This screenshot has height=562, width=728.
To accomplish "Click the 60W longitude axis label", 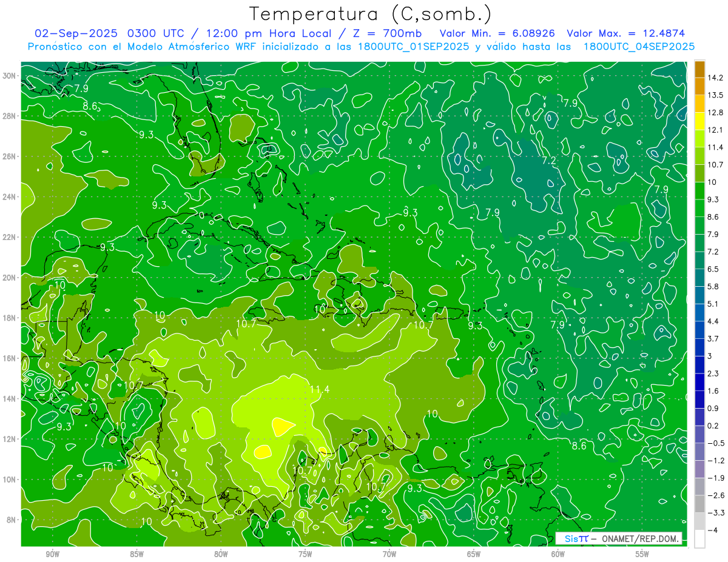I will point(558,554).
